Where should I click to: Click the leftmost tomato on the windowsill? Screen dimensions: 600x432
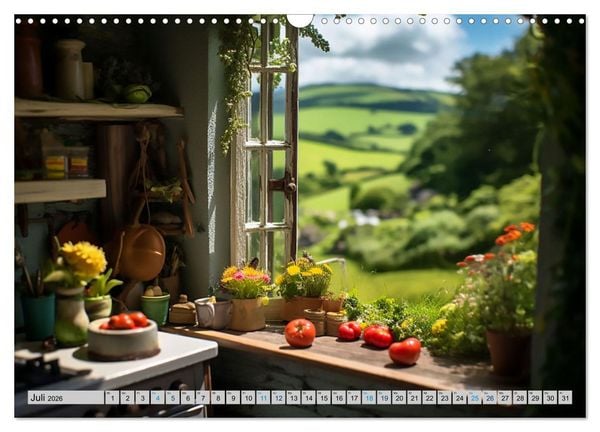pyautogui.click(x=300, y=333)
